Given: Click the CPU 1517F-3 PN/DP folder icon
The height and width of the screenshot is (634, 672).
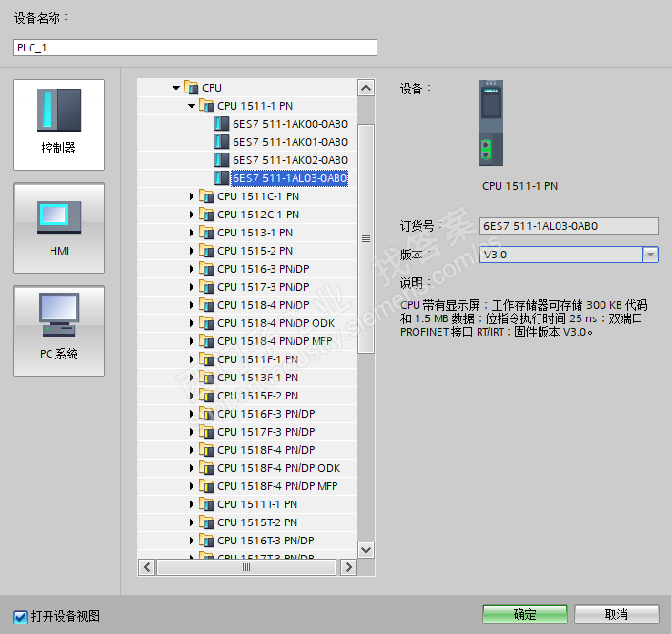Looking at the screenshot, I should [207, 432].
